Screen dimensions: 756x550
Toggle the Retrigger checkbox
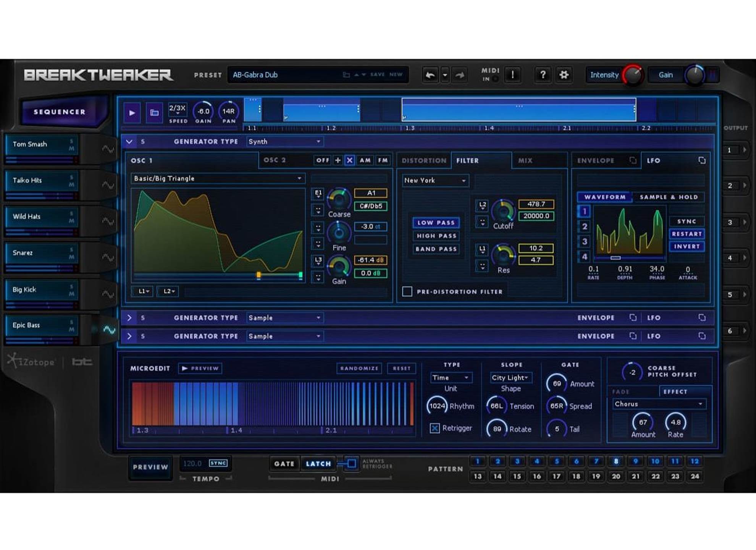[435, 428]
